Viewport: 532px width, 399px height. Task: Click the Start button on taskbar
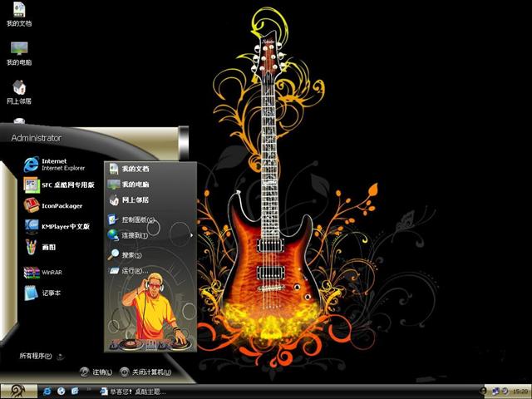tap(18, 392)
